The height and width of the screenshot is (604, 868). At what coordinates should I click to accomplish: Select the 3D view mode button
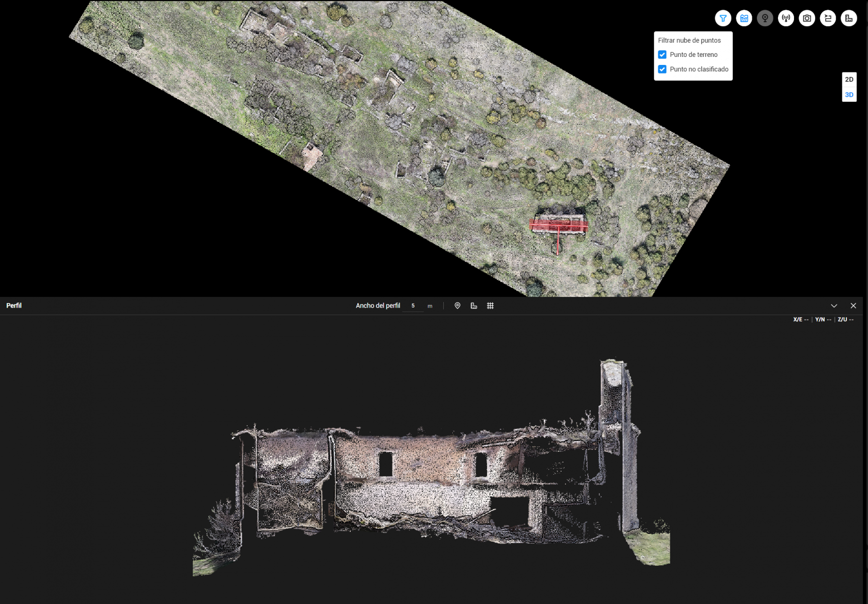pos(849,95)
